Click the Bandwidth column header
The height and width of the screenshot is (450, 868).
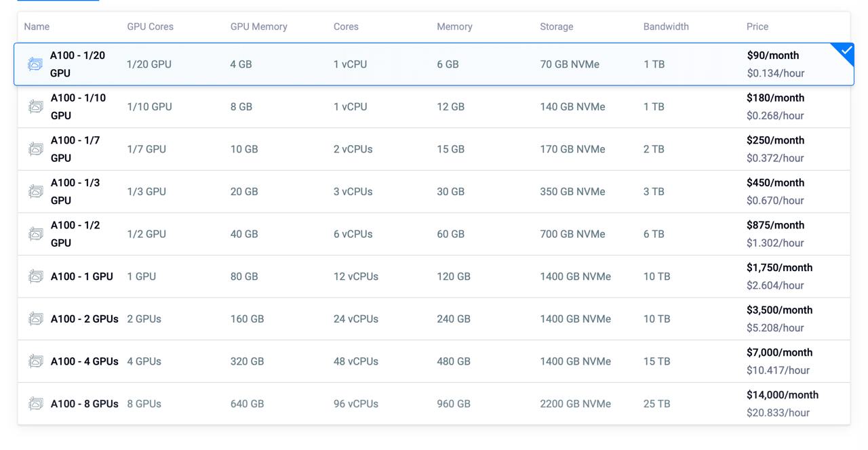666,26
